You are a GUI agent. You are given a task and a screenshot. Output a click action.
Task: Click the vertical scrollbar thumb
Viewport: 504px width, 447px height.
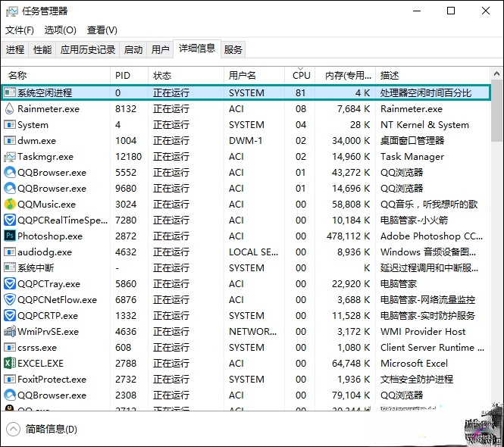click(497, 111)
